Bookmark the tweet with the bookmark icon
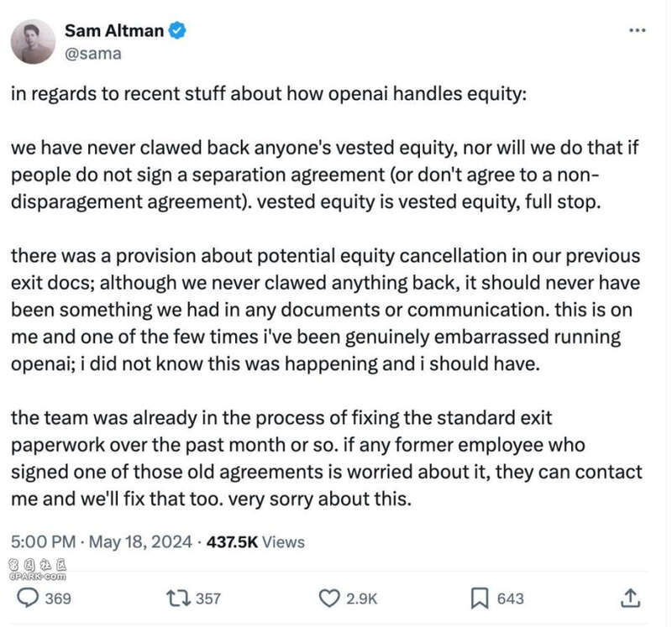672x627 pixels. pos(480,598)
